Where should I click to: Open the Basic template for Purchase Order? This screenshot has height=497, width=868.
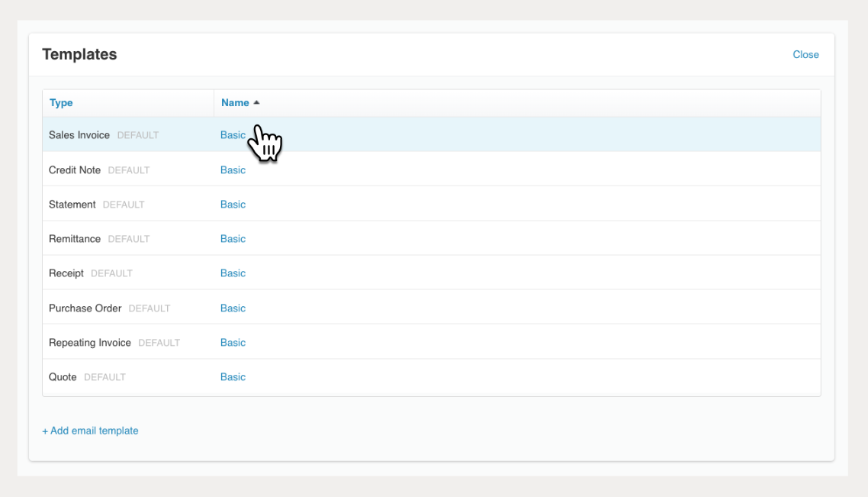click(x=233, y=308)
